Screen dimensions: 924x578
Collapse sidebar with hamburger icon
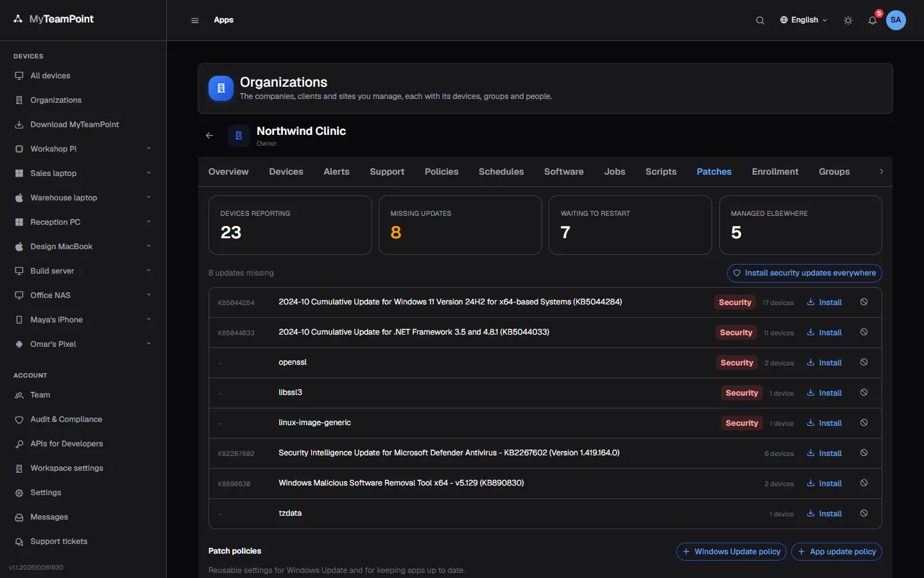click(195, 20)
